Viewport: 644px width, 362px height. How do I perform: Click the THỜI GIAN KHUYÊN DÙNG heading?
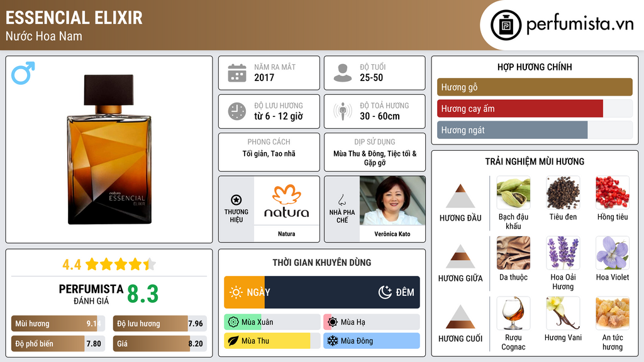[x=322, y=263]
